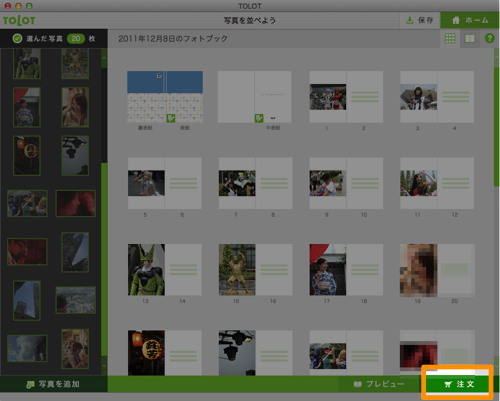
Task: Click the photobook title 2011年12月8日のフォトブック
Action: point(173,39)
